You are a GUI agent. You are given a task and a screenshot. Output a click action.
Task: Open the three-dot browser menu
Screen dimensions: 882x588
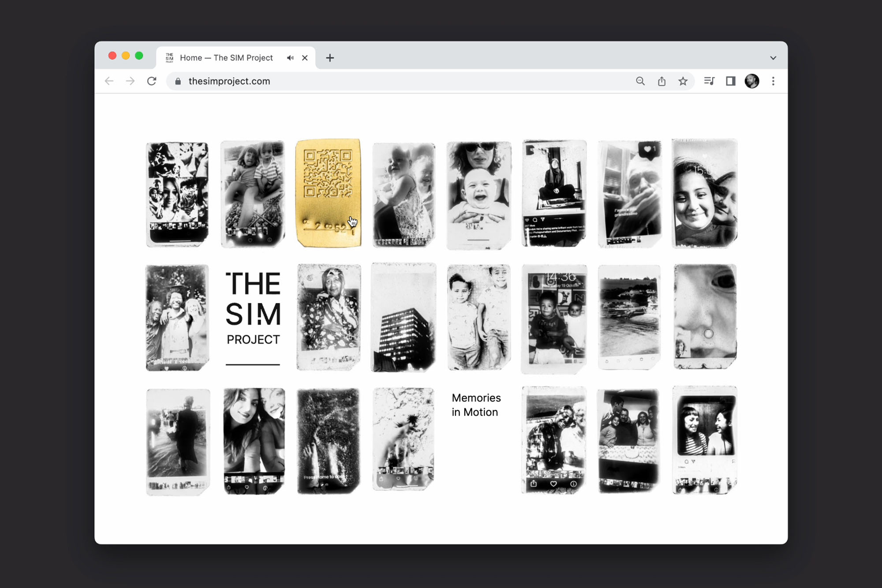point(773,81)
